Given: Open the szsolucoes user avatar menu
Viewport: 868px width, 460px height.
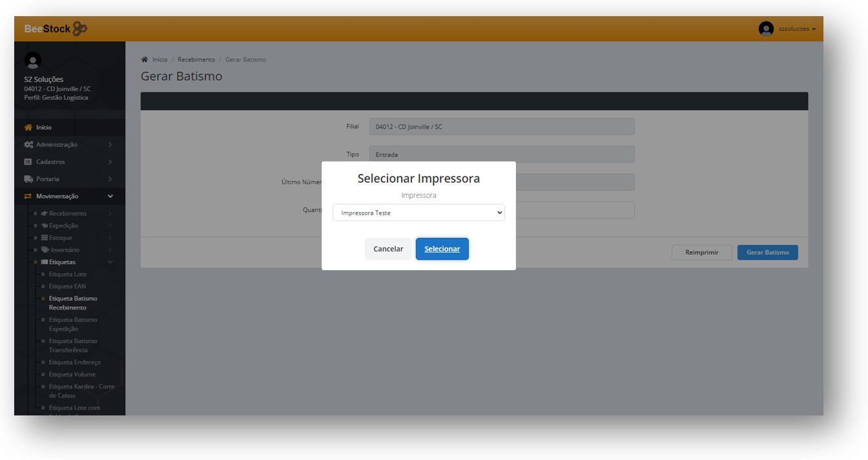Looking at the screenshot, I should tap(766, 29).
